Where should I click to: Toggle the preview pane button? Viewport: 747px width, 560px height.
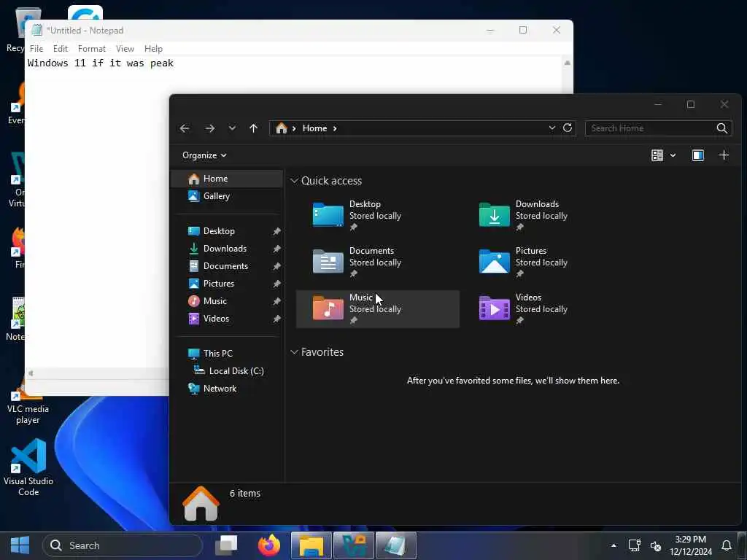pos(698,155)
